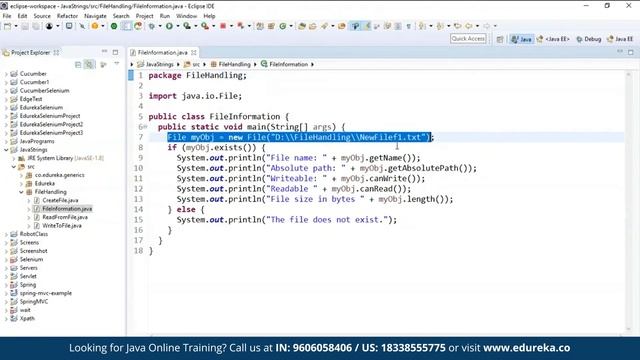The image size is (640, 360).
Task: Select CreateFile.java in Project Explorer
Action: pyautogui.click(x=60, y=200)
